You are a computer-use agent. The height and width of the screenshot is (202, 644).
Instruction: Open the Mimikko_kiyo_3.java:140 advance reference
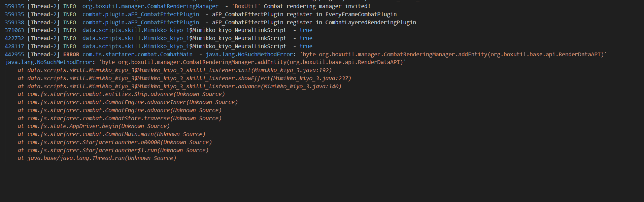tap(302, 86)
